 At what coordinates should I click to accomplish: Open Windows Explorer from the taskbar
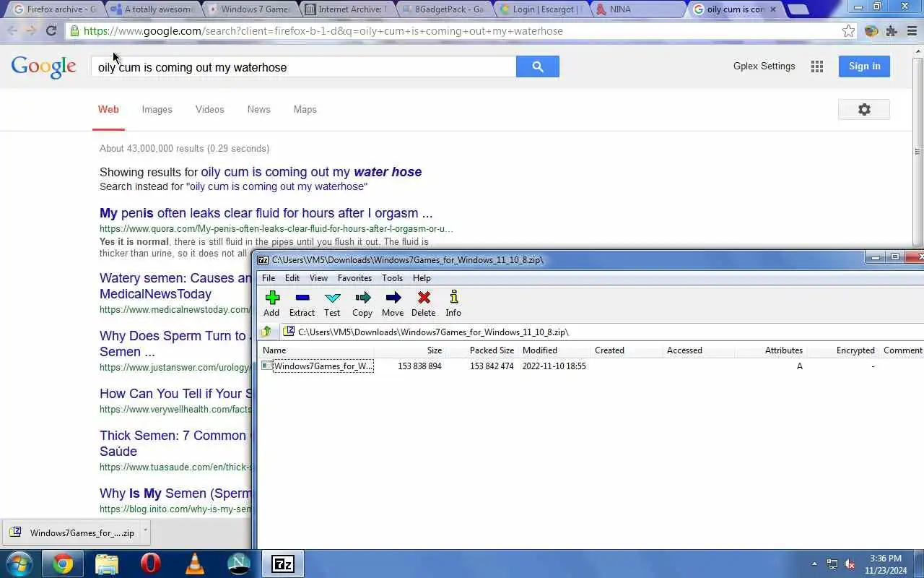(x=107, y=564)
